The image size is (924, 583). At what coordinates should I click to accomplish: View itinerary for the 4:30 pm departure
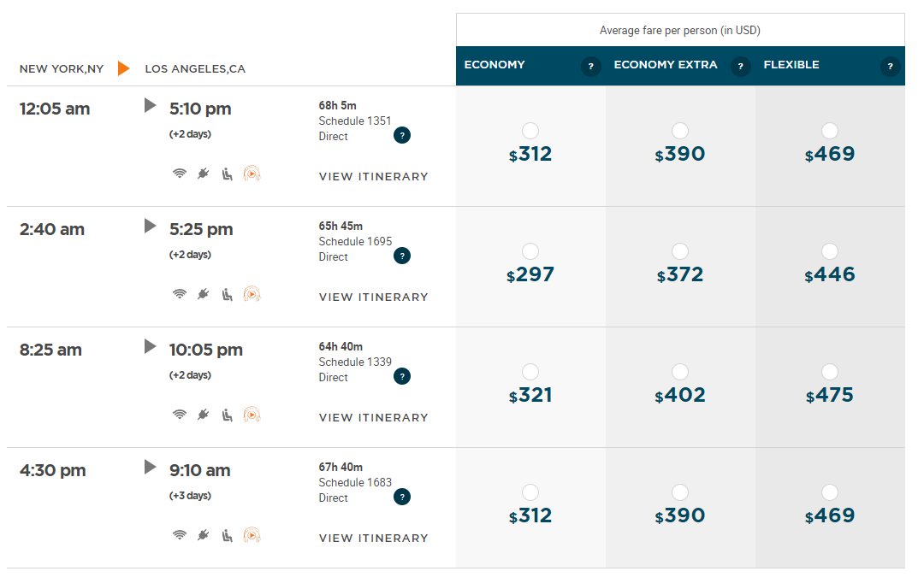373,538
